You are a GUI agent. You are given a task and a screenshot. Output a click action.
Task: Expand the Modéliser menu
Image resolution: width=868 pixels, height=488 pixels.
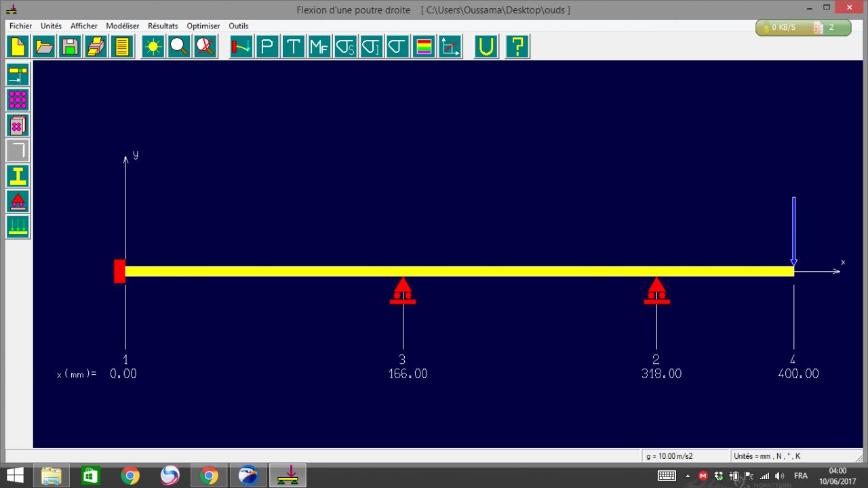[123, 26]
